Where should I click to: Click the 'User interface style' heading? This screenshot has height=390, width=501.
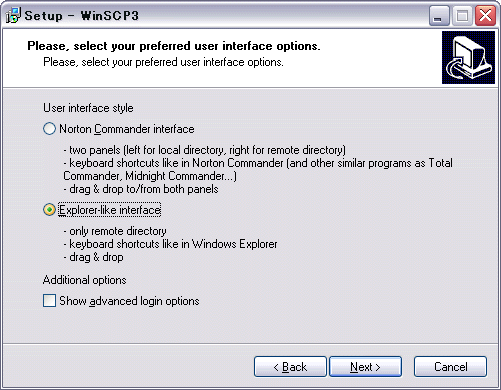coord(88,108)
